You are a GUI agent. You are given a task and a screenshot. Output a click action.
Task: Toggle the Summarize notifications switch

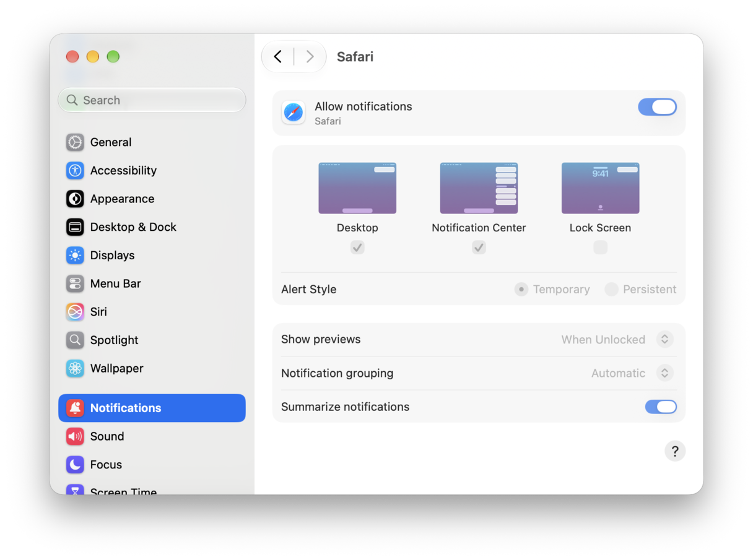pos(661,407)
